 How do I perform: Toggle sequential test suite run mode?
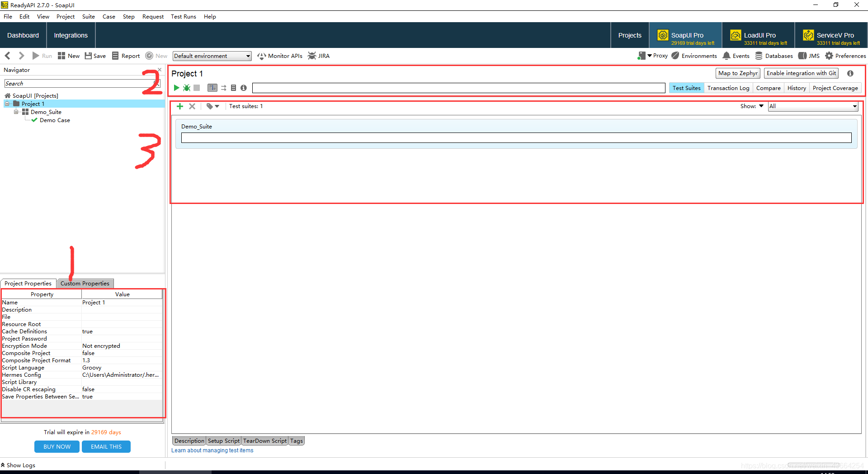[x=212, y=88]
